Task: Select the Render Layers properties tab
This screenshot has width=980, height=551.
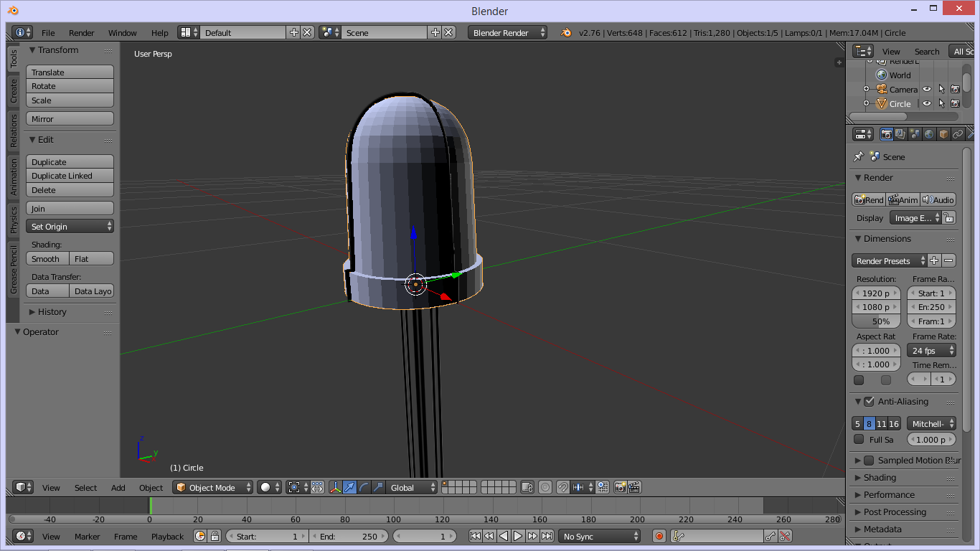Action: click(x=899, y=134)
